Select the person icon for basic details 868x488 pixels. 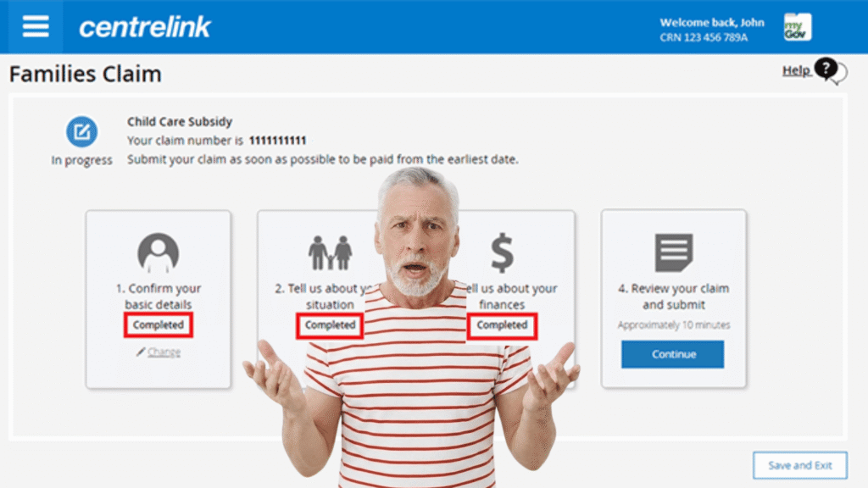tap(159, 252)
